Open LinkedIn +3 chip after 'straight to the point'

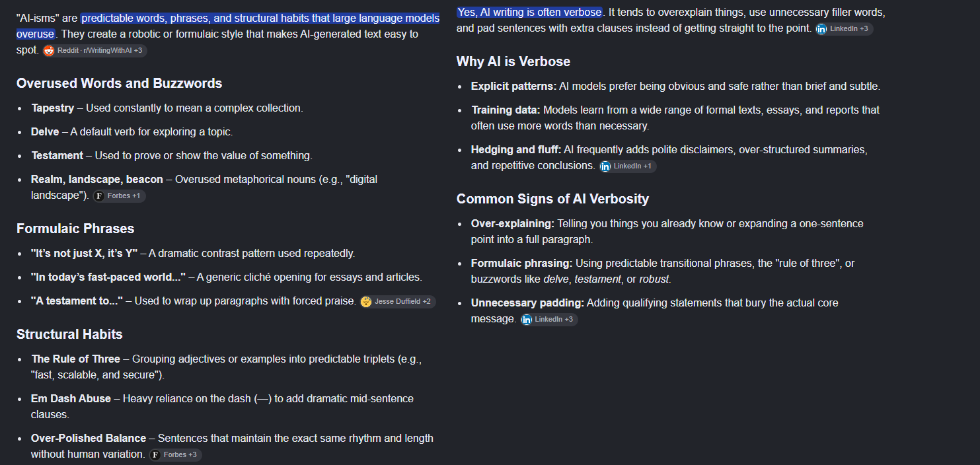[844, 29]
